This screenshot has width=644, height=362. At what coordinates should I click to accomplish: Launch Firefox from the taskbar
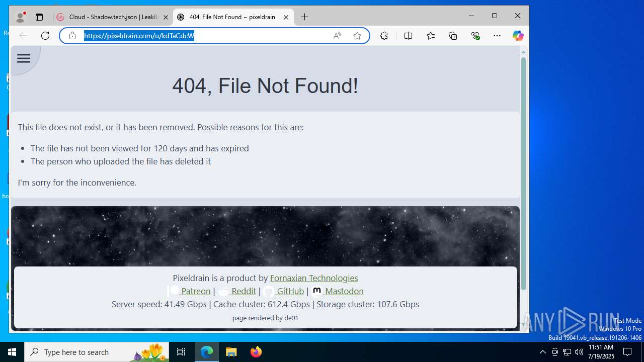(x=256, y=352)
